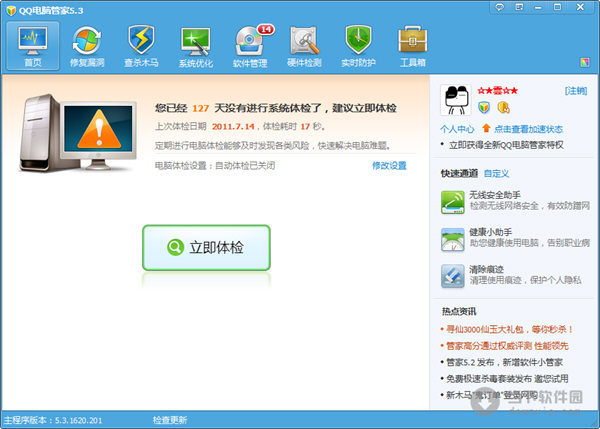Open 查杀木马 trojan scan
Image resolution: width=600 pixels, height=429 pixels.
tap(141, 46)
